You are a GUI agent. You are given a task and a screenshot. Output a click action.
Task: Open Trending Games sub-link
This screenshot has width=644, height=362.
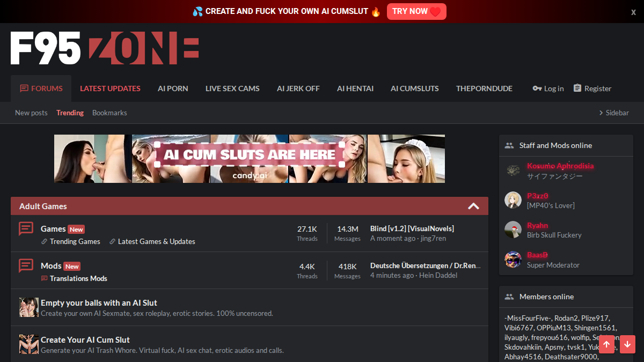71,241
